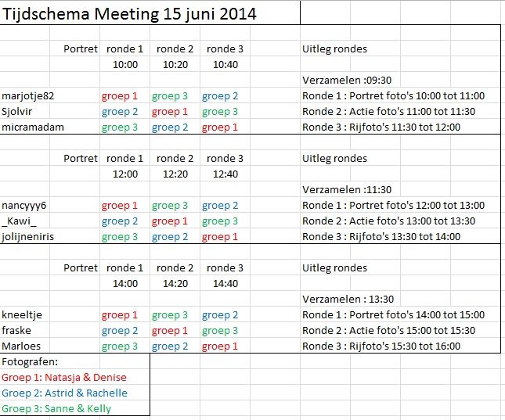Select the micramadam name cell
Screen dimensions: 505x420
click(33, 127)
